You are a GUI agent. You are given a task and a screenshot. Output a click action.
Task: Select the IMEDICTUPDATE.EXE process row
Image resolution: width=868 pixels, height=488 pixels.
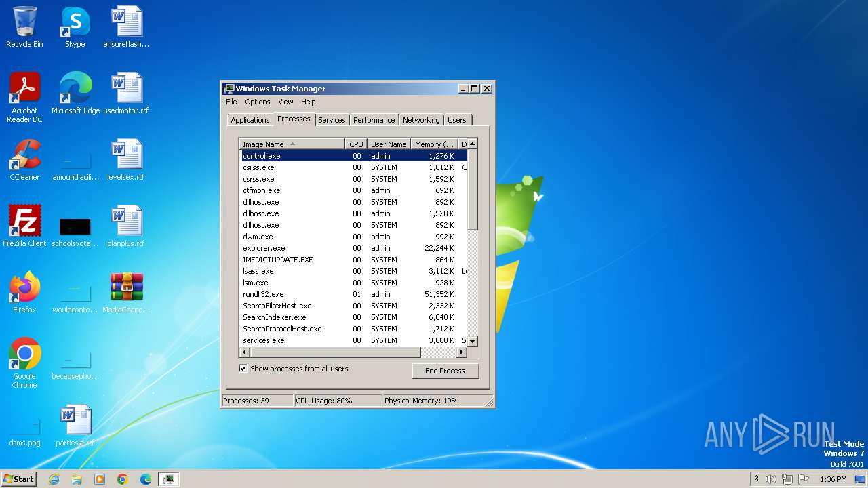click(x=353, y=260)
